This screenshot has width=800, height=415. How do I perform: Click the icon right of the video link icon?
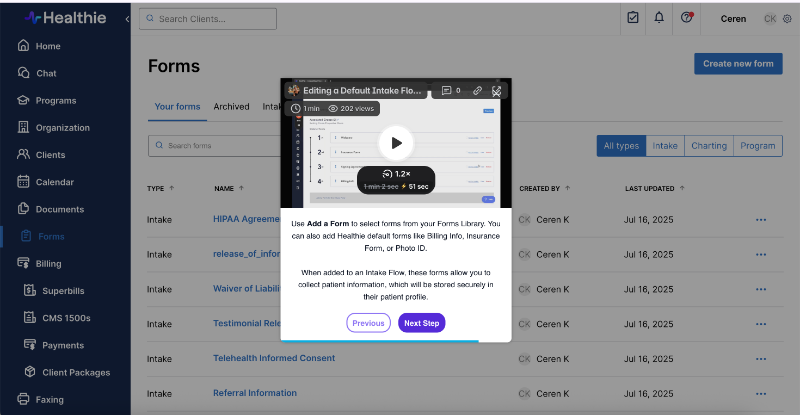point(496,91)
